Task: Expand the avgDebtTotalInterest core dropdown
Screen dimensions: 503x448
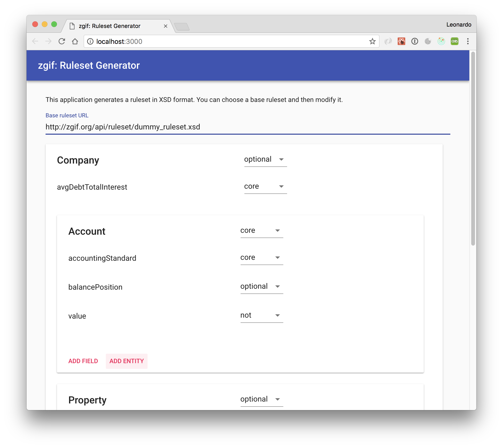Action: [x=265, y=187]
